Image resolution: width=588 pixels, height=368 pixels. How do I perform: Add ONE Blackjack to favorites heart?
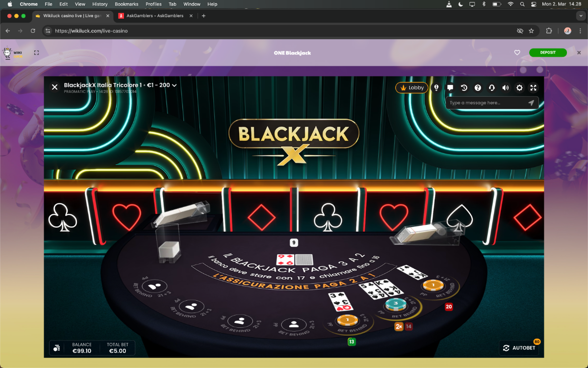coord(517,53)
